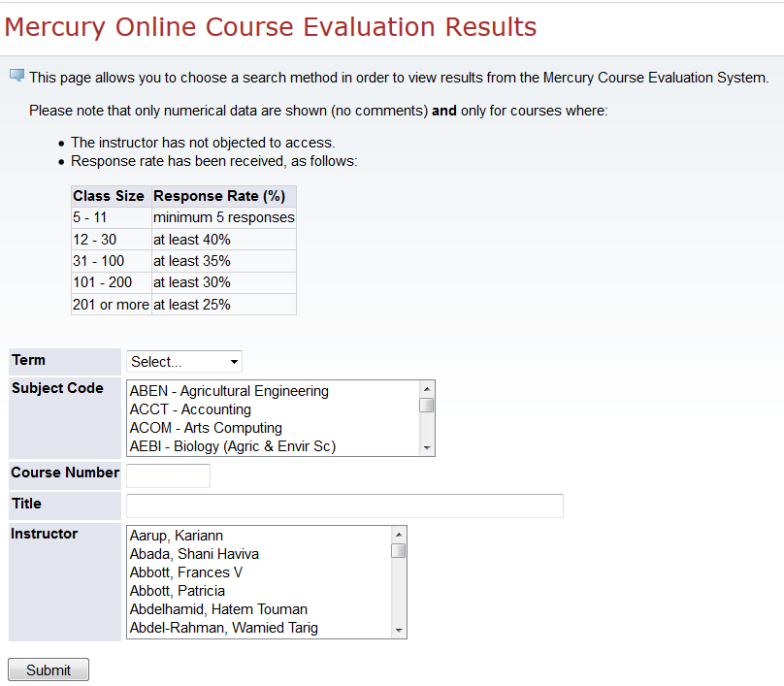Click the 'minimum 5 responses' cell
784x686 pixels.
(x=224, y=218)
